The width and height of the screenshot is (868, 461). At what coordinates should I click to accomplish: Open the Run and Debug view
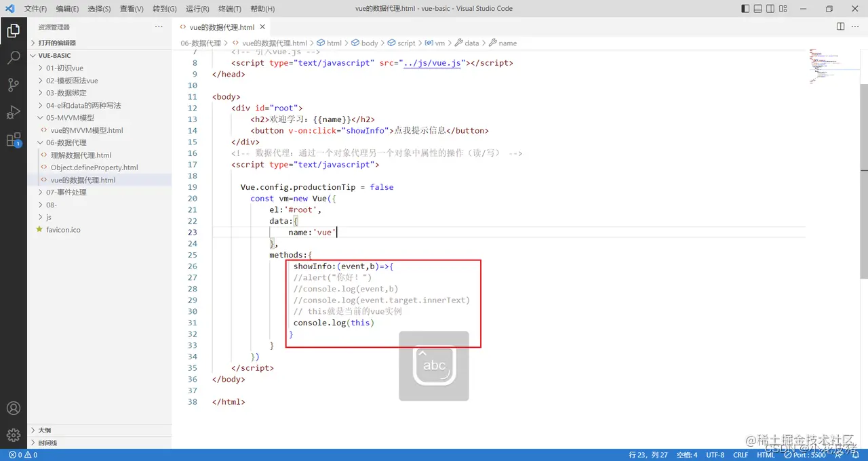[x=13, y=112]
